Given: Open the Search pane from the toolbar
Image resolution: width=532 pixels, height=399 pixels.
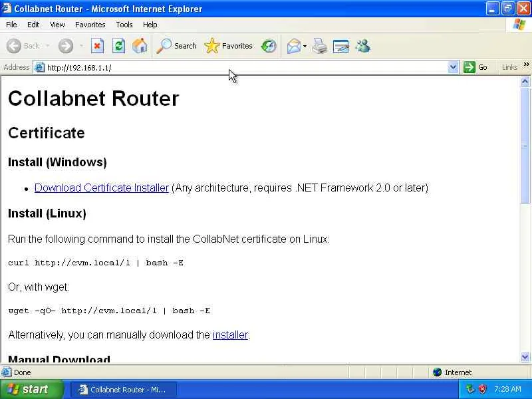Looking at the screenshot, I should tap(176, 46).
